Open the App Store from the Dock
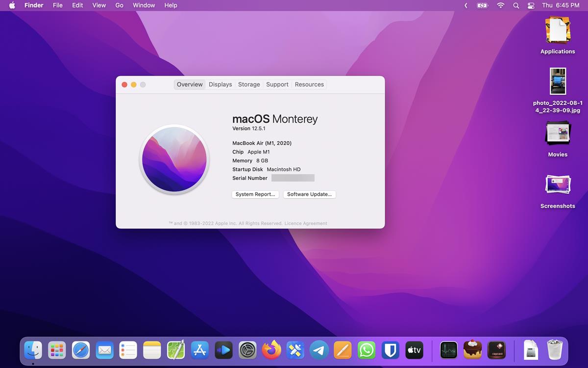 pos(200,350)
